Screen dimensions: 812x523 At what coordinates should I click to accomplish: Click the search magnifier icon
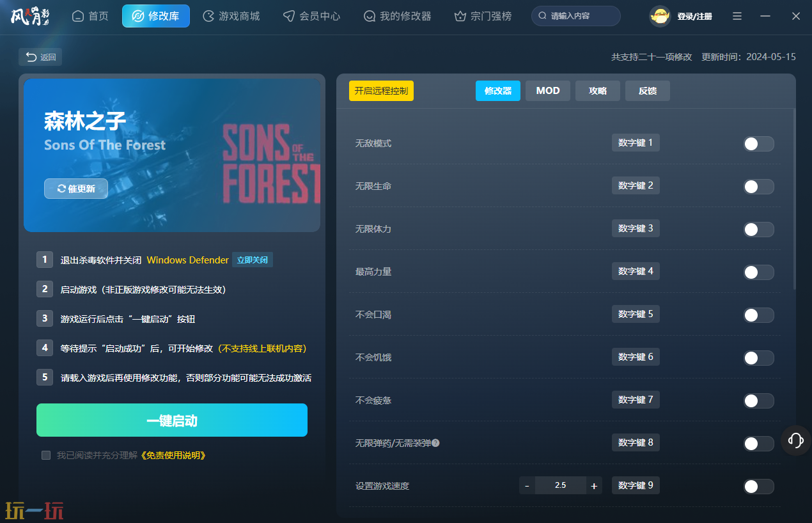point(543,16)
